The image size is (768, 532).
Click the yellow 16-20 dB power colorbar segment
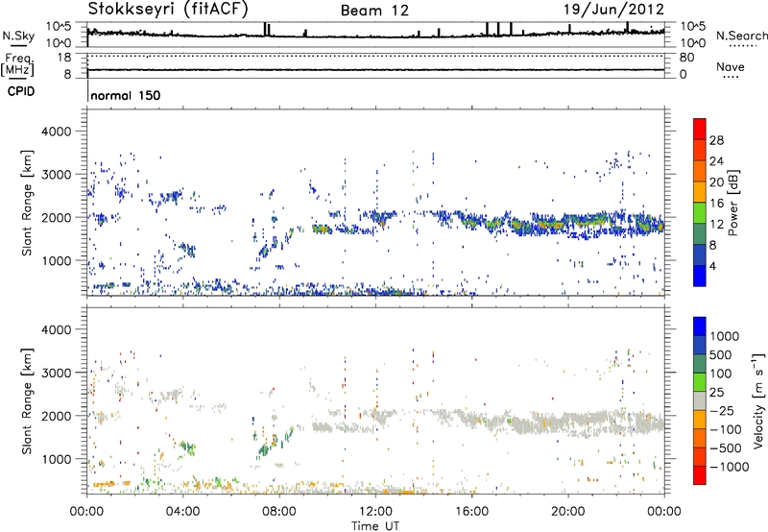point(700,191)
